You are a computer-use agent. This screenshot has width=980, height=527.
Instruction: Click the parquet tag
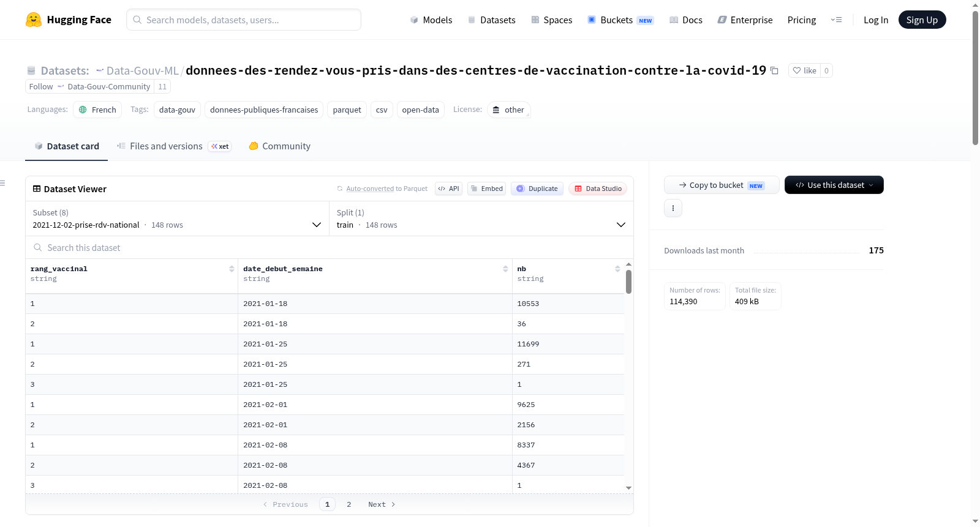point(347,110)
